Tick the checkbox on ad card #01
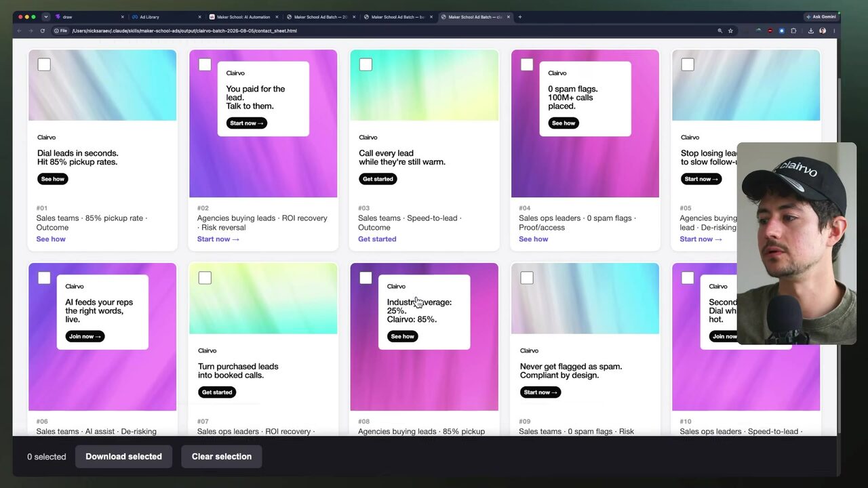 pos(44,64)
